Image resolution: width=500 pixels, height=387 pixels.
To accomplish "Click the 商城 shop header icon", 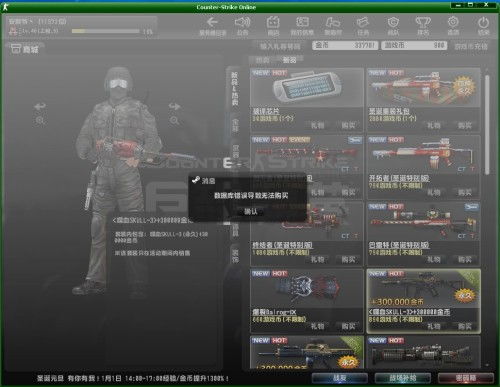I will pyautogui.click(x=16, y=49).
